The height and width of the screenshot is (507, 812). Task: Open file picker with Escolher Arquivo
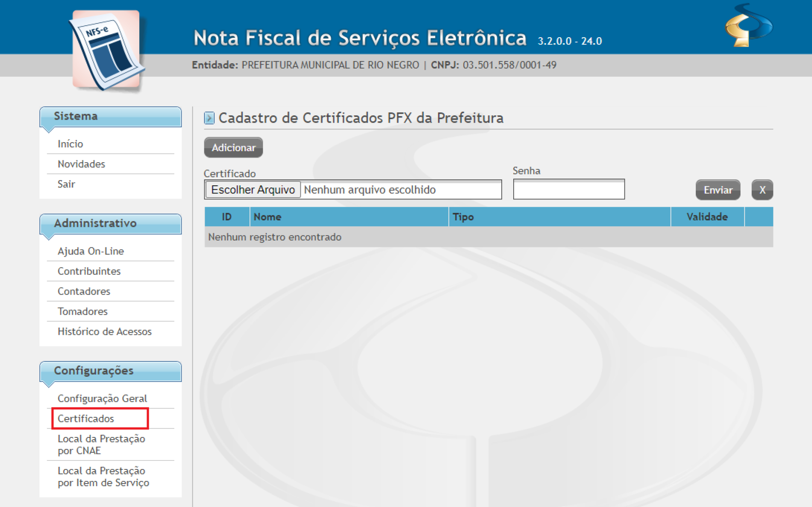point(253,190)
